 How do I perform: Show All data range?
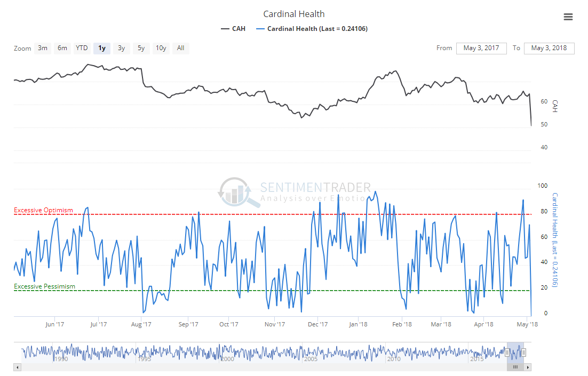point(181,48)
